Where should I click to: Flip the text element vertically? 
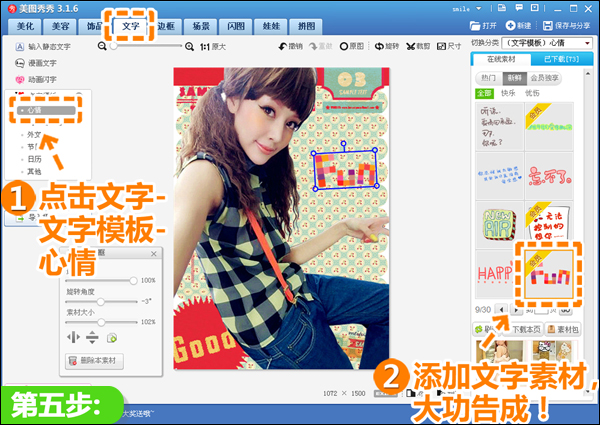click(x=92, y=337)
